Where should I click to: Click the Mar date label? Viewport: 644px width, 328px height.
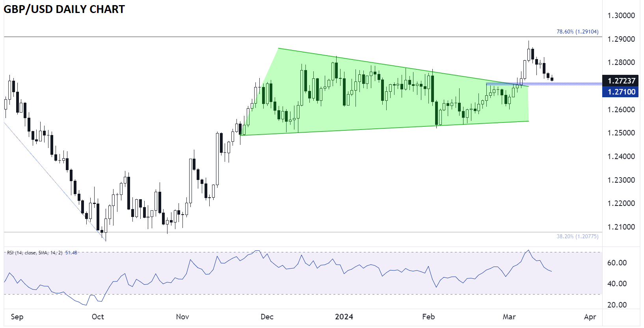pos(509,317)
